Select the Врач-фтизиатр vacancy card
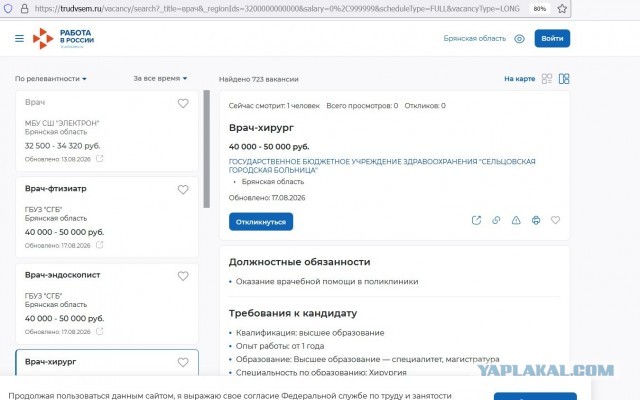This screenshot has width=640, height=400. (x=107, y=217)
